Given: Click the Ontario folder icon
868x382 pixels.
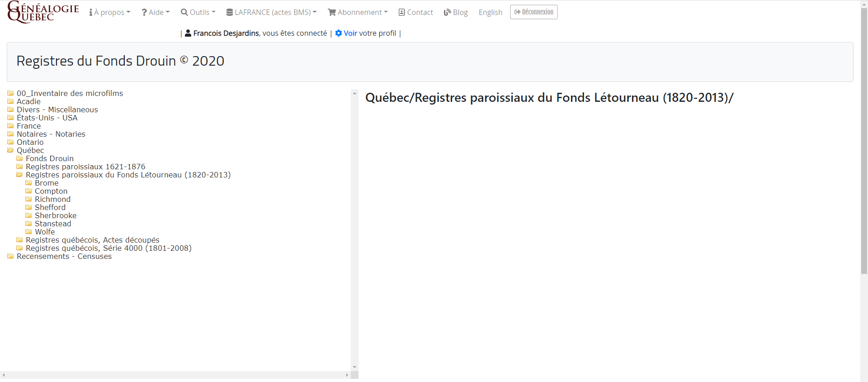Looking at the screenshot, I should [x=10, y=142].
